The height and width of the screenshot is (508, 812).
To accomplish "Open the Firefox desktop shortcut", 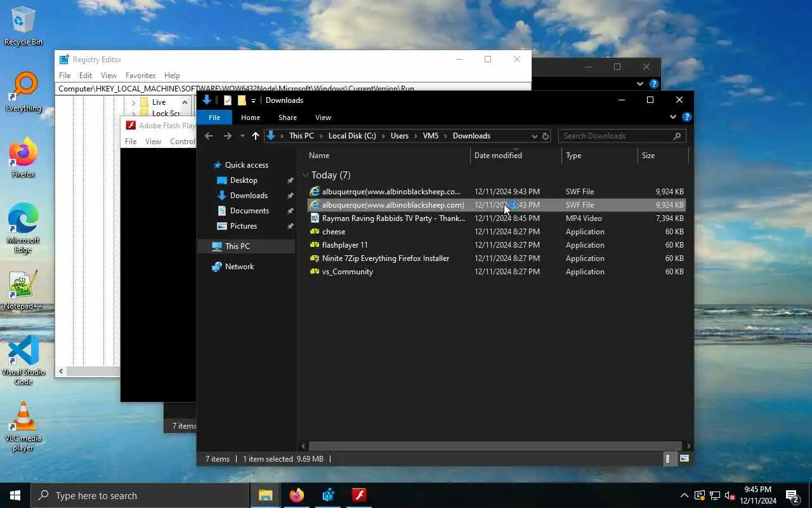I will (23, 158).
